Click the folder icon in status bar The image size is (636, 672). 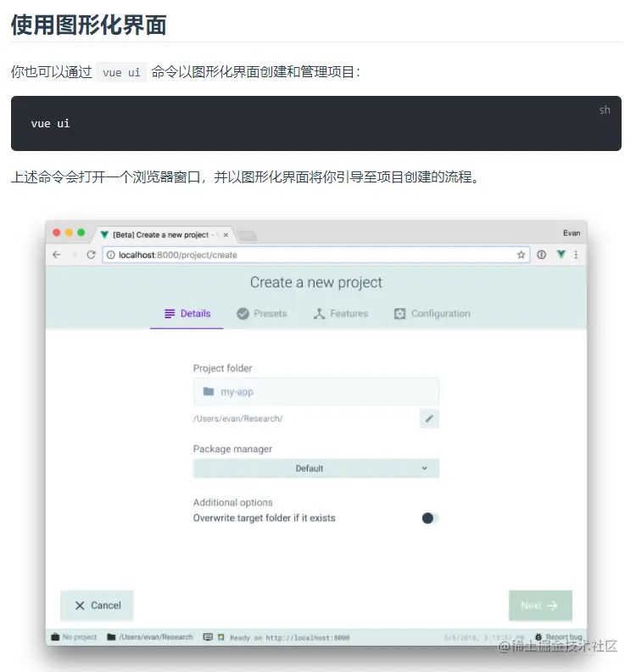coord(111,637)
